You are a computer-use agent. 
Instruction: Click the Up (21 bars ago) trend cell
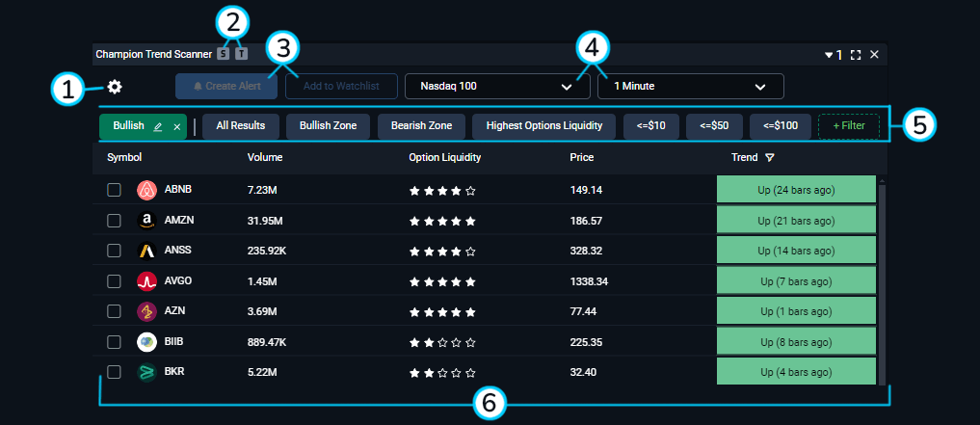(x=796, y=220)
